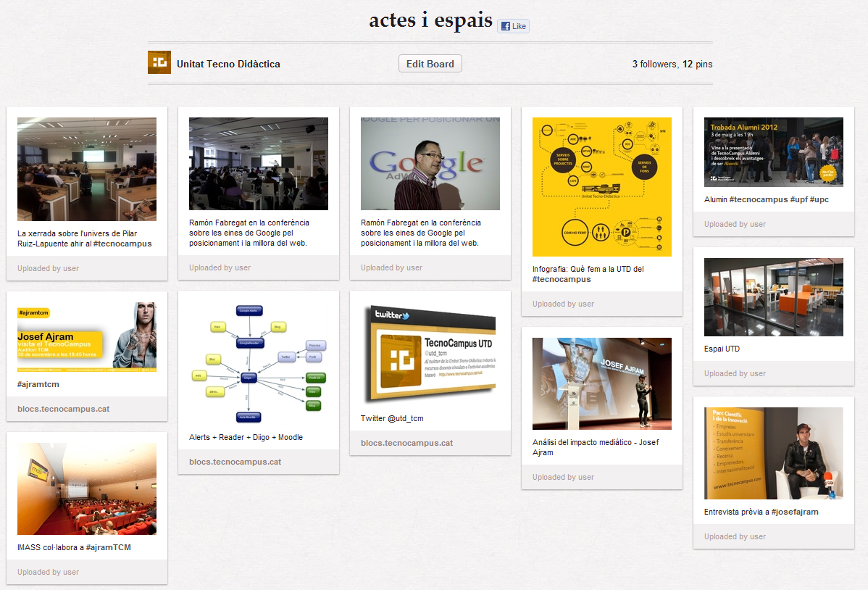Open the Unitat Tecno Didàctica profile link
868x590 pixels.
[x=228, y=64]
